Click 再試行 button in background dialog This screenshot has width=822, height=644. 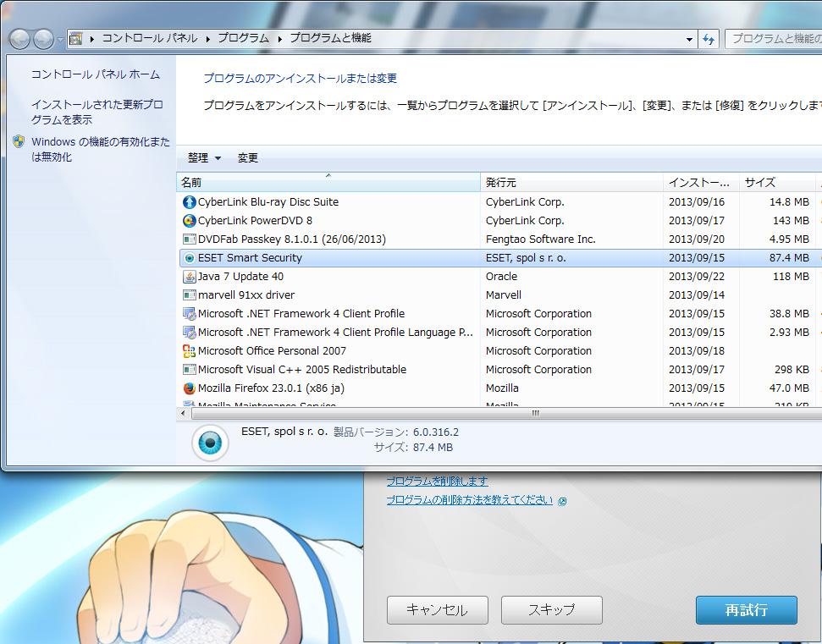coord(747,610)
